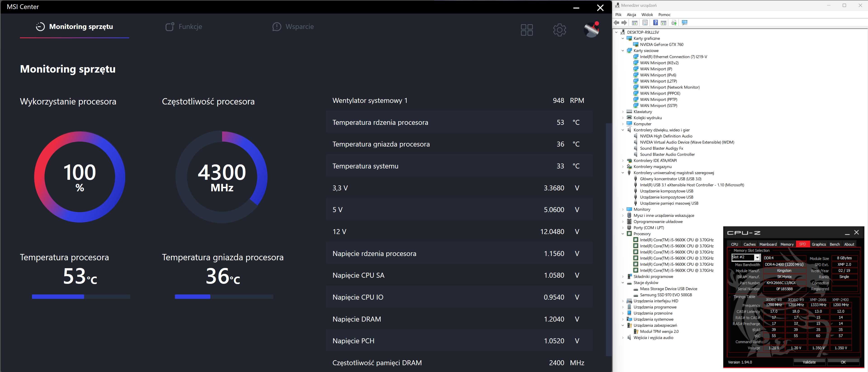The height and width of the screenshot is (372, 868).
Task: Open the Properties toolbar icon in Menedżer urządzeń
Action: point(645,23)
